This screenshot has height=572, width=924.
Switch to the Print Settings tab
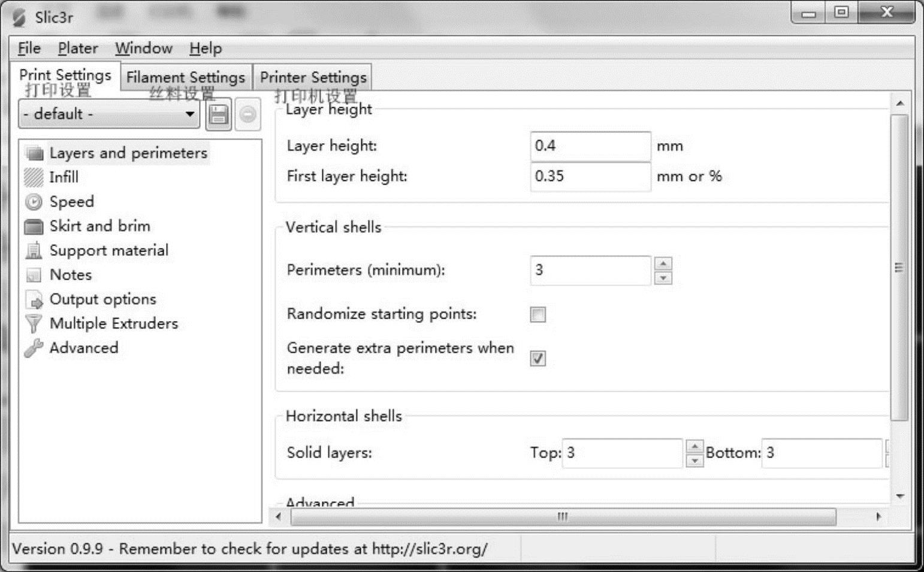click(65, 75)
